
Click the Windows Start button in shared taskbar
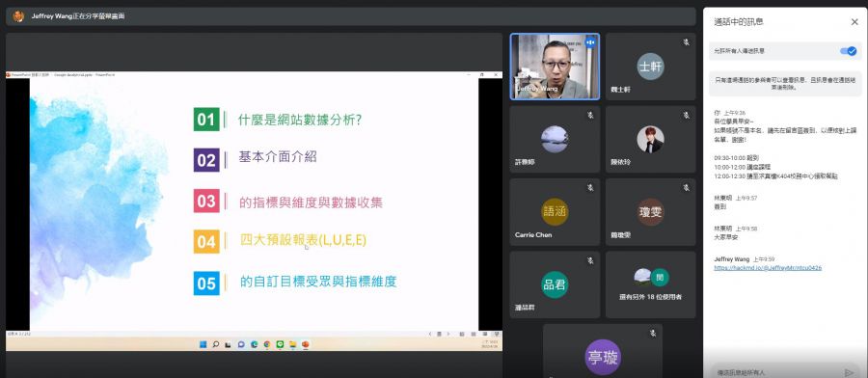click(x=203, y=344)
